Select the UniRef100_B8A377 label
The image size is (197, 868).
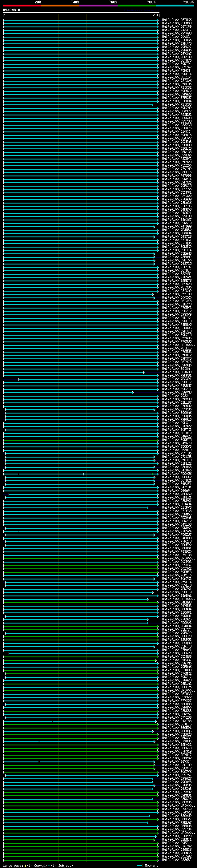pos(177,111)
